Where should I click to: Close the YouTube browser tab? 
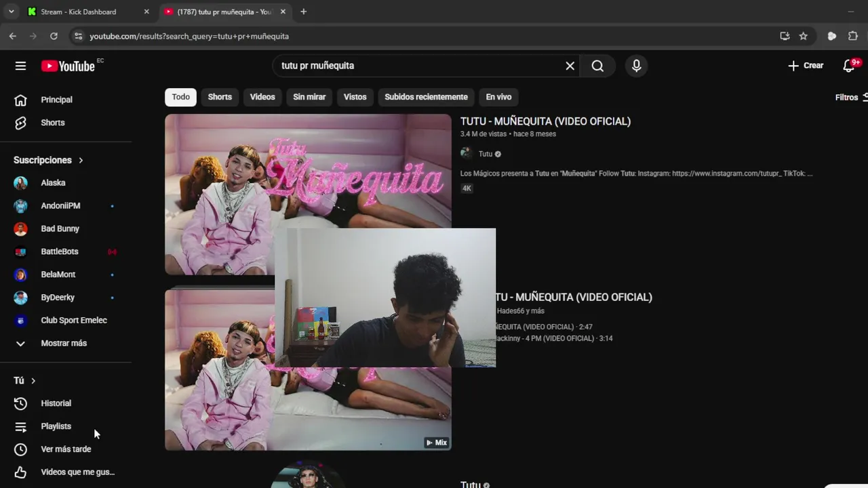tap(283, 12)
